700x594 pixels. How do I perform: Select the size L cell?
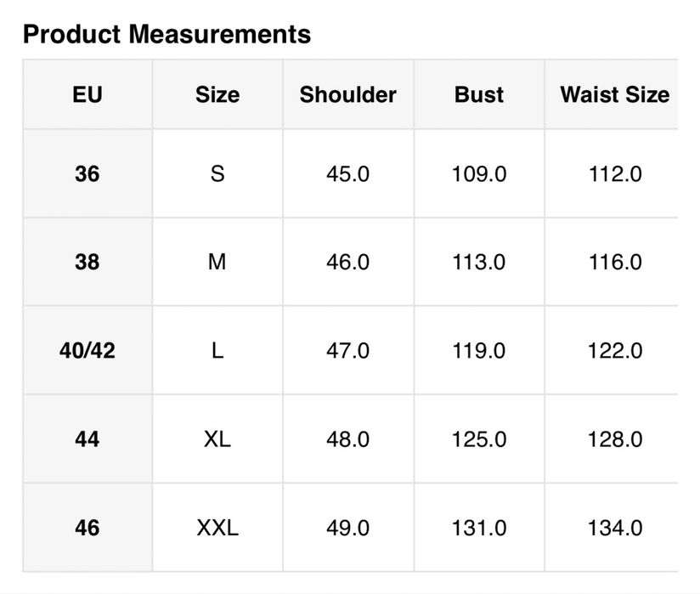coord(217,351)
